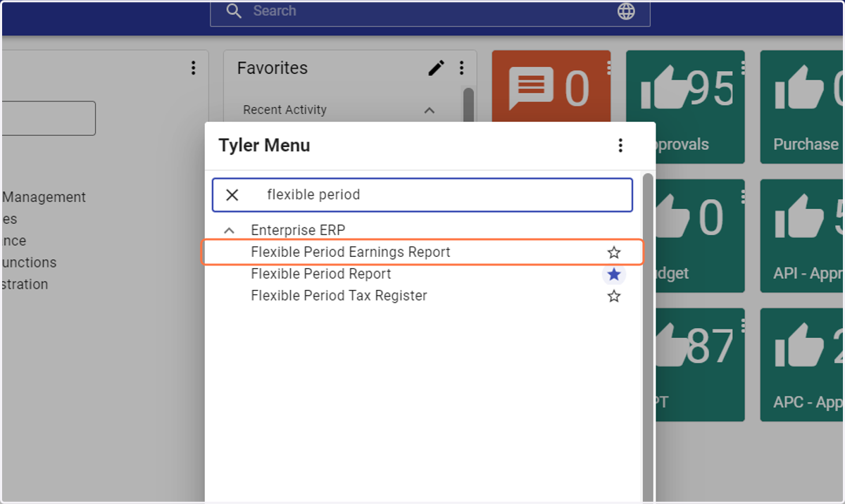Favorite Flexible Period Tax Register star
The image size is (845, 504).
(x=614, y=296)
